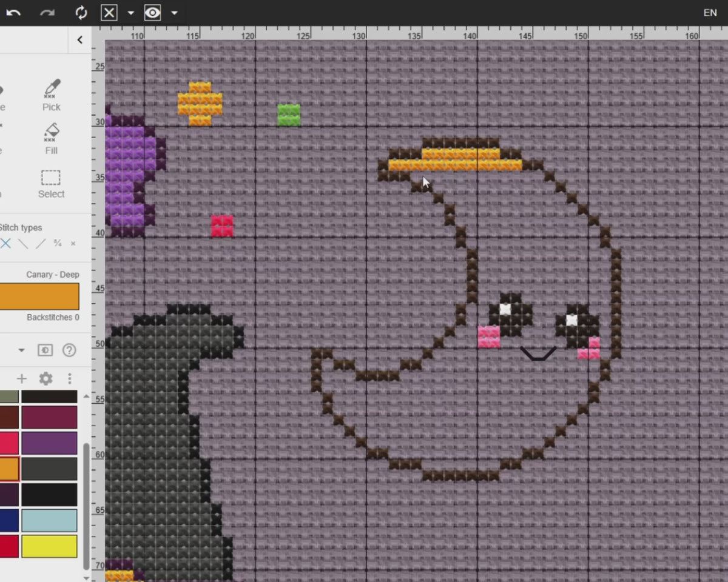Undo the last stitch action
The width and height of the screenshot is (728, 582).
tap(13, 13)
